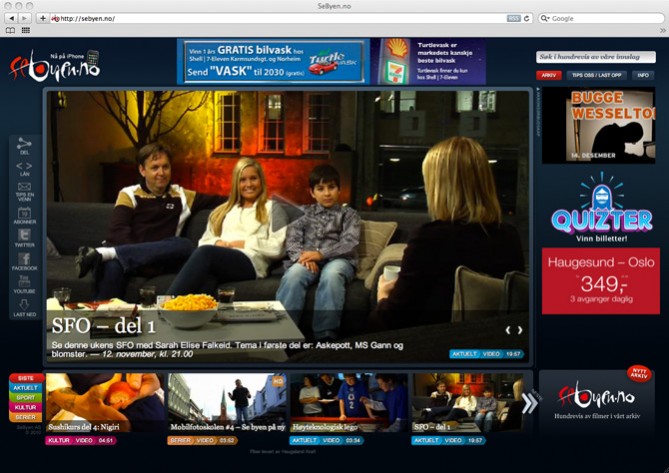The width and height of the screenshot is (669, 473).
Task: Click the Tips en venn envelope icon
Action: (x=24, y=188)
